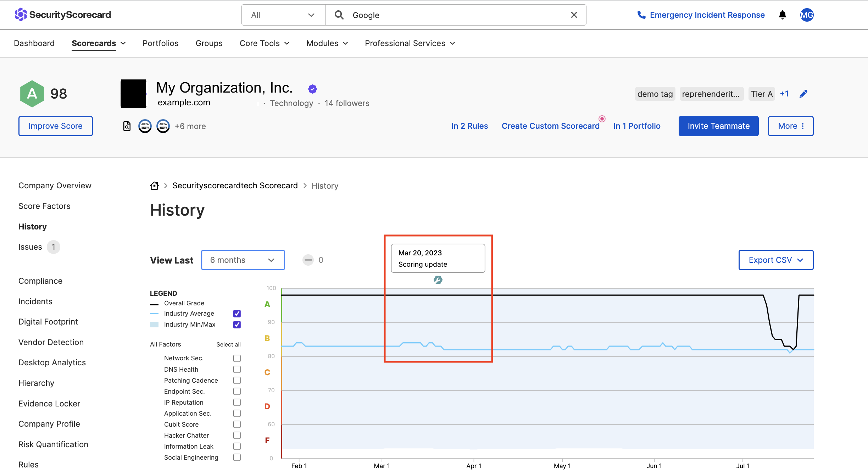Viewport: 868px width, 471px height.
Task: Click the Industry Average line swatch
Action: [154, 314]
